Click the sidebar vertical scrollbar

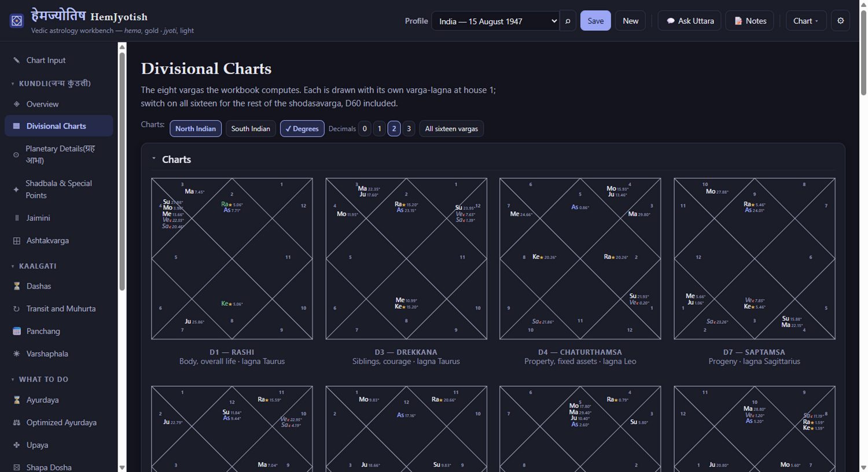(x=122, y=171)
